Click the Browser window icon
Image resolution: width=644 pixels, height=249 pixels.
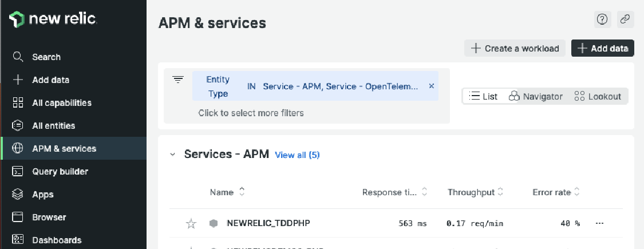pyautogui.click(x=18, y=217)
